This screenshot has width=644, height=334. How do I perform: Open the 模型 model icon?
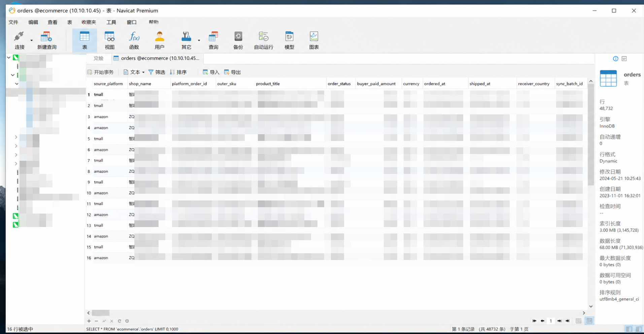[289, 40]
